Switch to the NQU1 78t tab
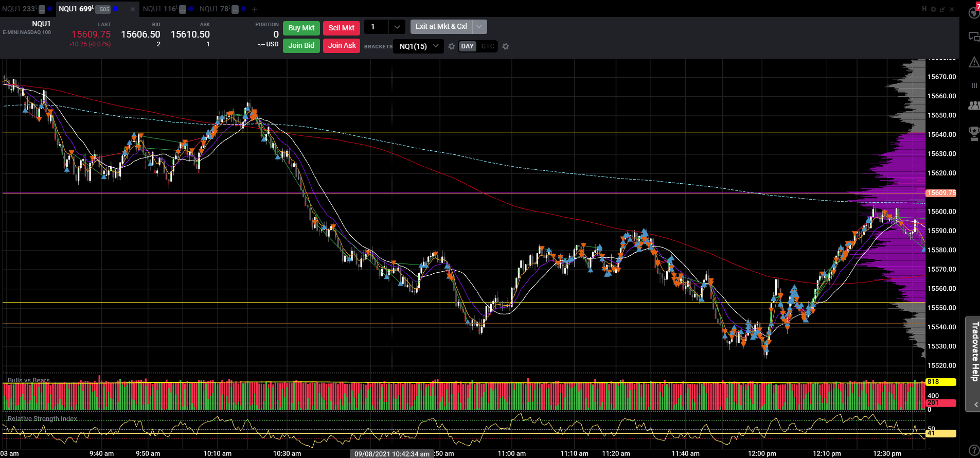 (x=215, y=9)
